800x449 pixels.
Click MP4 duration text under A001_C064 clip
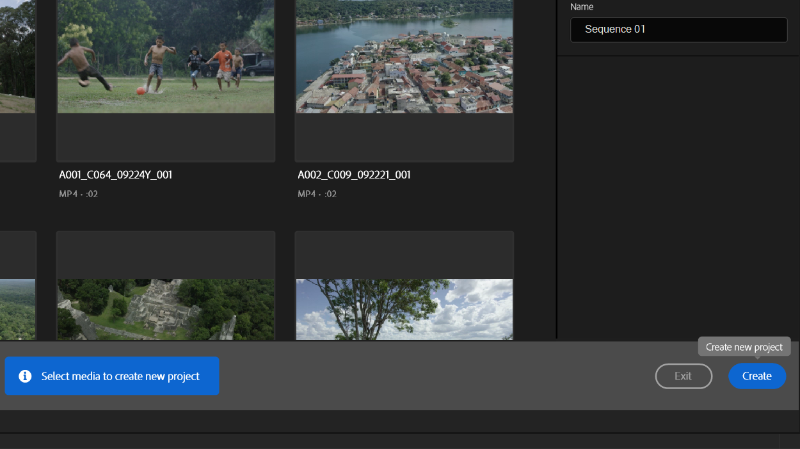78,194
